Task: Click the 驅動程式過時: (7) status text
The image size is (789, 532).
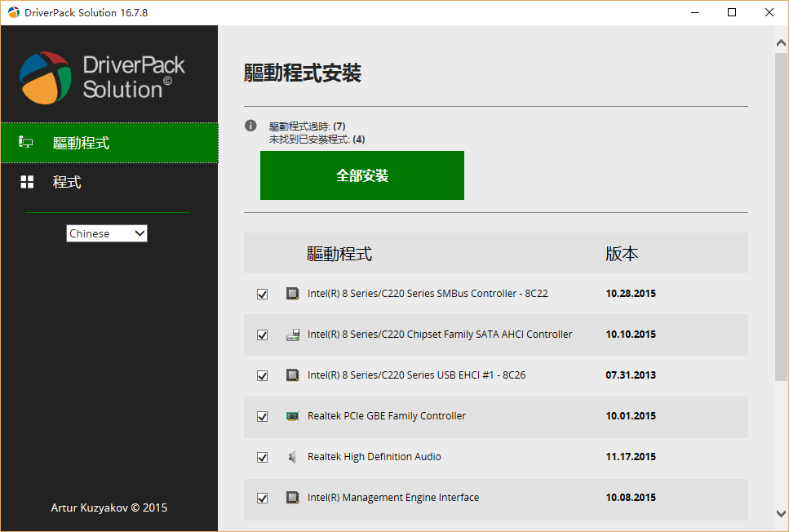Action: [x=308, y=126]
